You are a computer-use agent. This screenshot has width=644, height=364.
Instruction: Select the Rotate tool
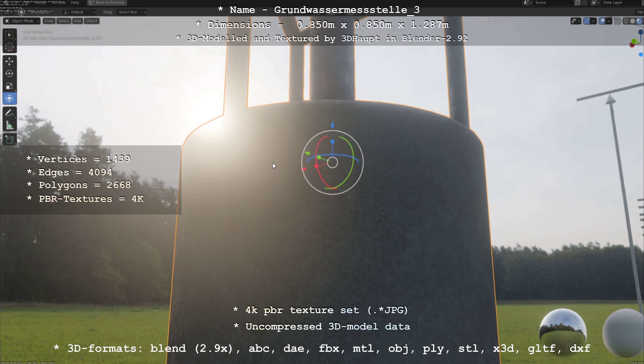click(x=9, y=73)
